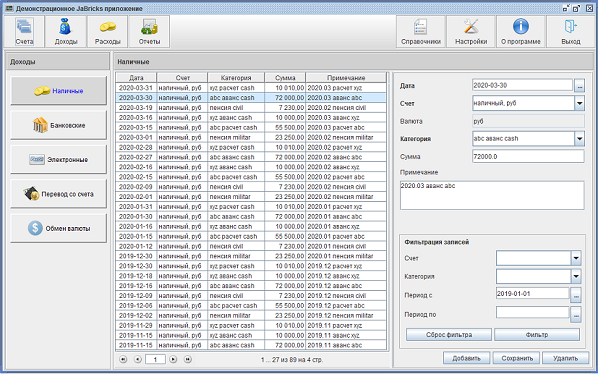This screenshot has height=374, width=598.
Task: Click the Дата input field
Action: click(522, 85)
